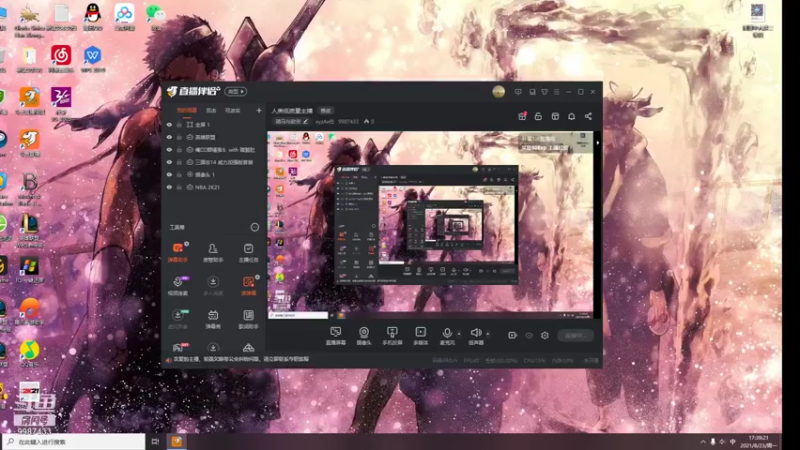Click the layout grid icon above preview
Image resolution: width=800 pixels, height=450 pixels.
click(555, 116)
